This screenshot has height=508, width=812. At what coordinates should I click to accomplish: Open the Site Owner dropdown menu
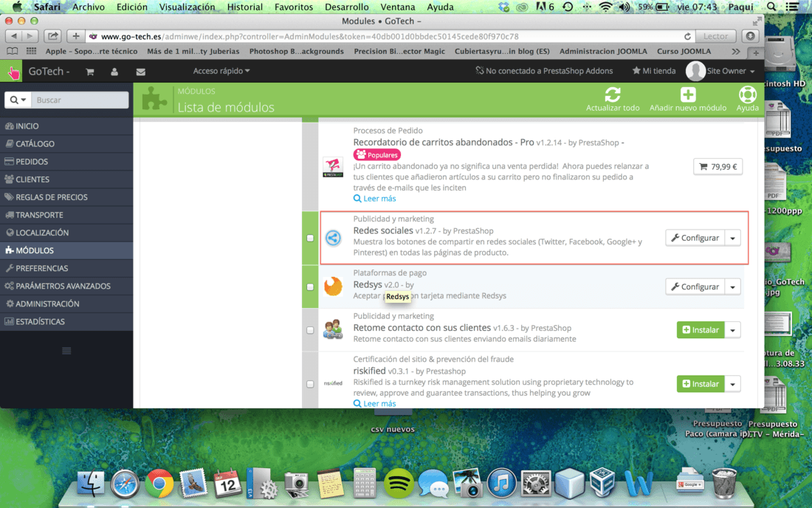pos(730,71)
